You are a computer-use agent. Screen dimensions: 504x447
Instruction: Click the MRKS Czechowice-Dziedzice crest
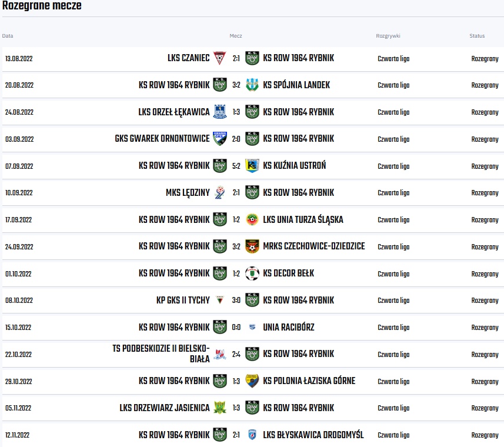pos(252,246)
